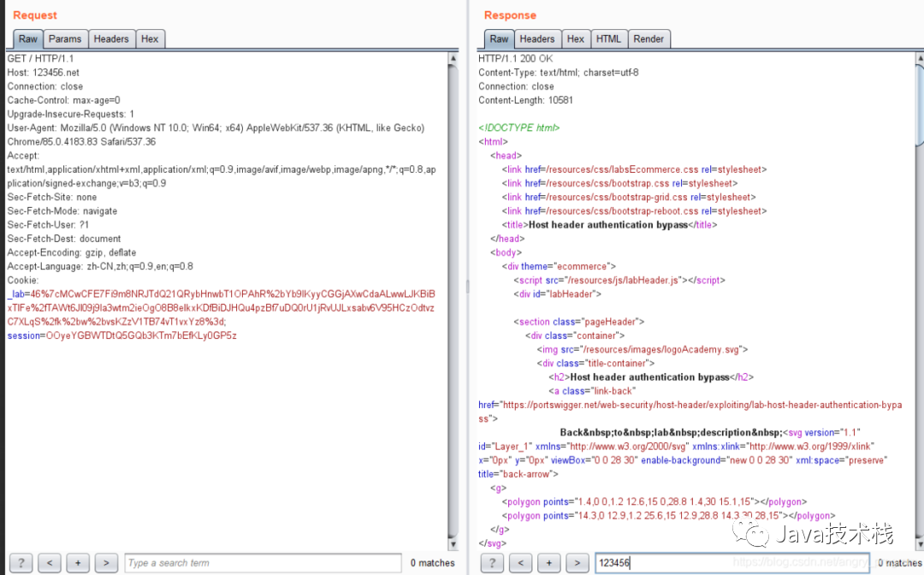This screenshot has height=575, width=924.
Task: Click the 'Accept-Encoding: gzip, deflate' line
Action: (x=71, y=252)
